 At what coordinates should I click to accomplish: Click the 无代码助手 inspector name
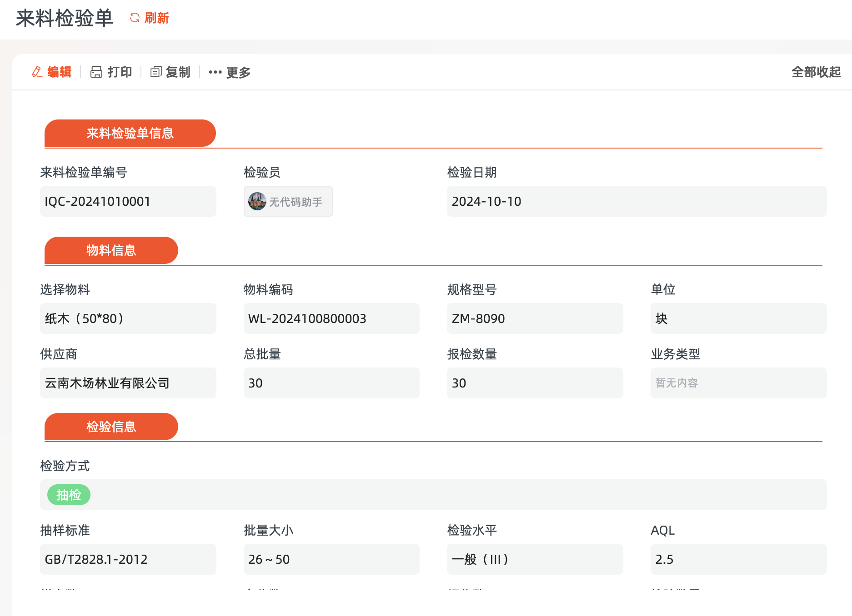[x=296, y=202]
